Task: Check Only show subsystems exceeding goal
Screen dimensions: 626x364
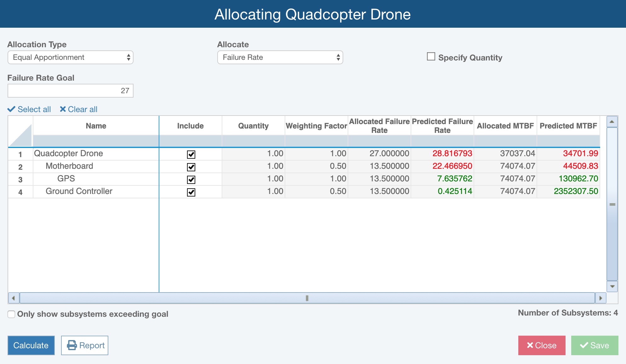Action: pos(11,314)
